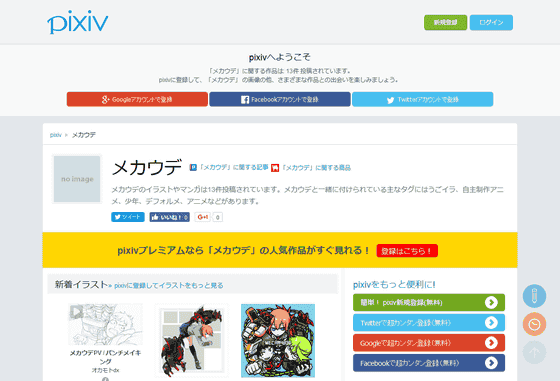Click the arrow icon on Facebook quick signup
Image resolution: width=560 pixels, height=381 pixels.
point(491,363)
